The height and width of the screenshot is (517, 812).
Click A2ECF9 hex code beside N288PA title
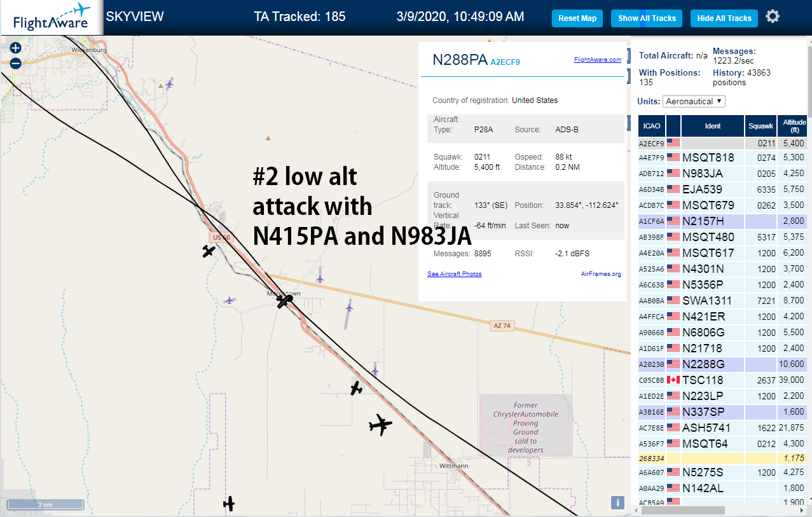tap(506, 62)
